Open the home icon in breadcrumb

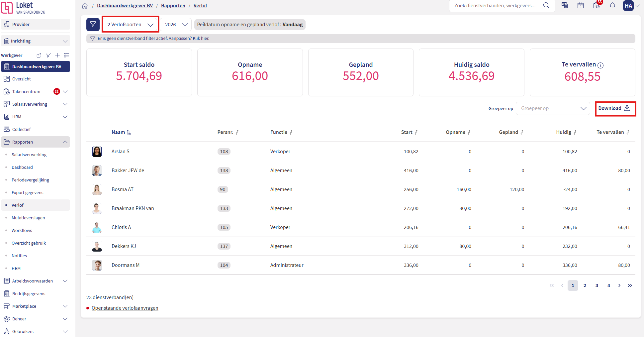coord(85,6)
